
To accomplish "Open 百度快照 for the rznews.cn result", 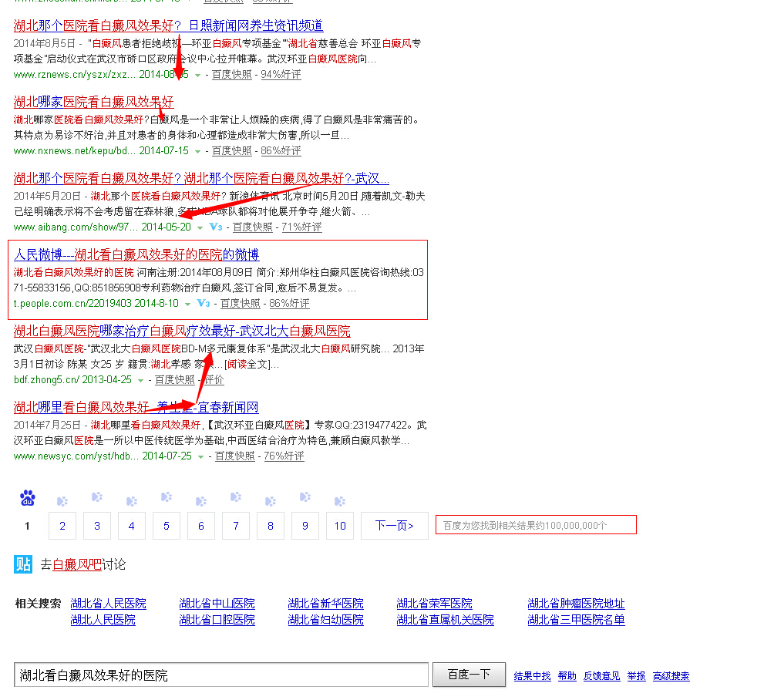I will [232, 75].
